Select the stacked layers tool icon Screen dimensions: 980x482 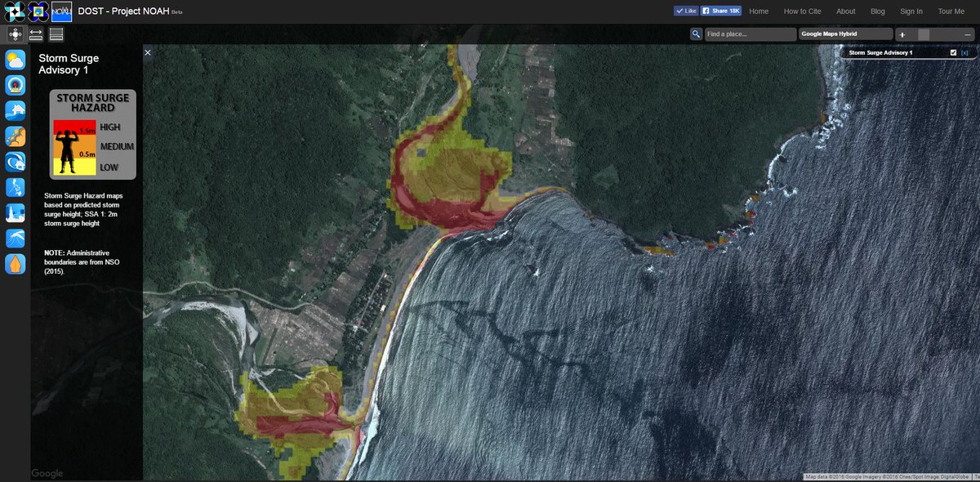coord(56,34)
